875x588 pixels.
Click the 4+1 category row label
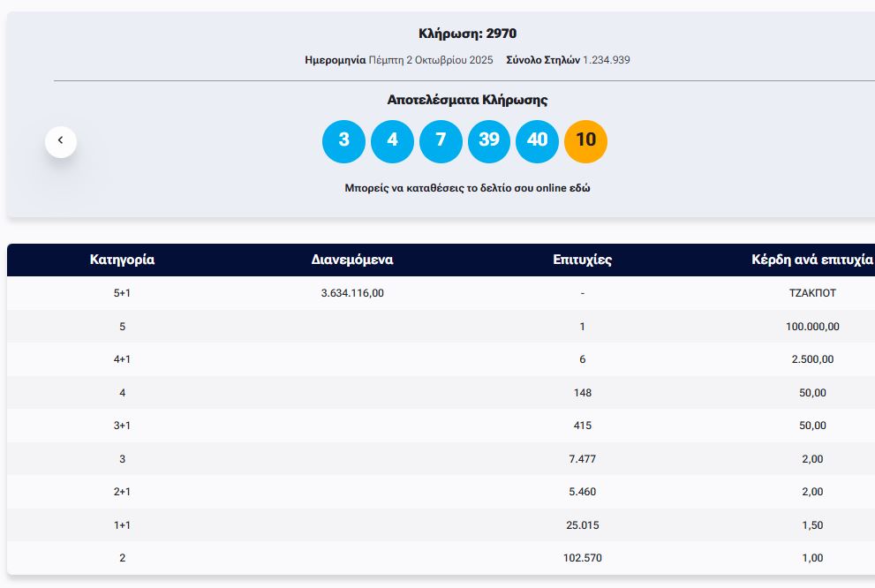[x=122, y=359]
